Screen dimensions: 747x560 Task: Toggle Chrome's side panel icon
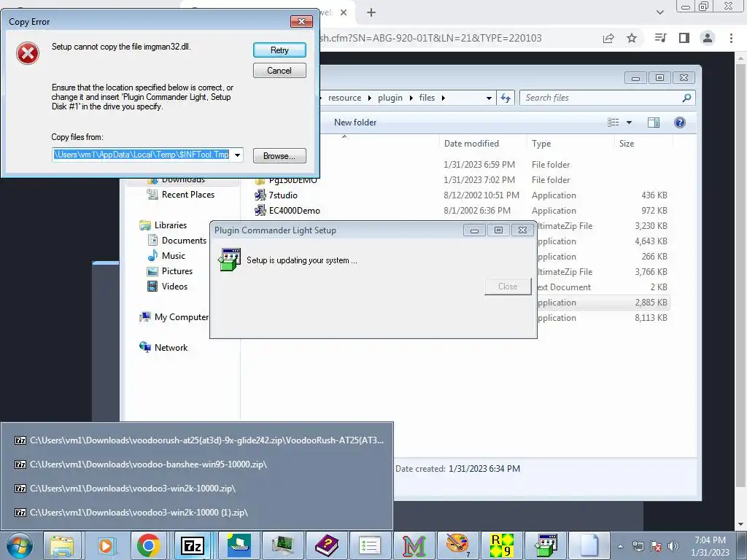[684, 38]
